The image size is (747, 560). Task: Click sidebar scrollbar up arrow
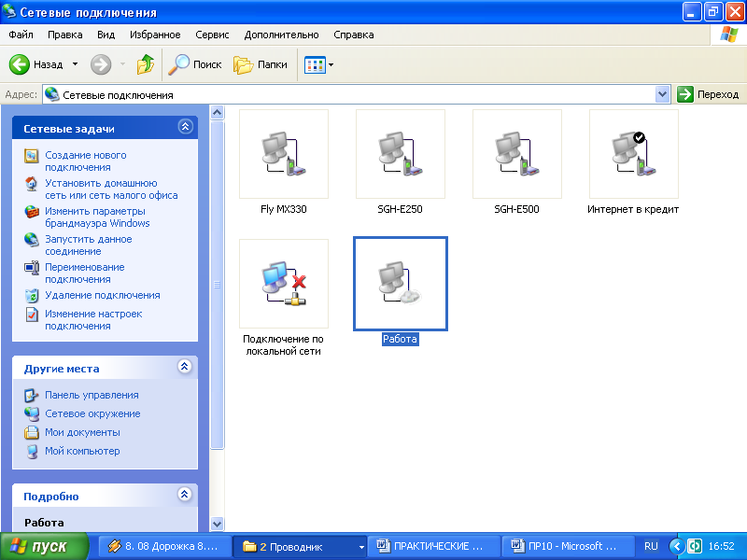218,113
